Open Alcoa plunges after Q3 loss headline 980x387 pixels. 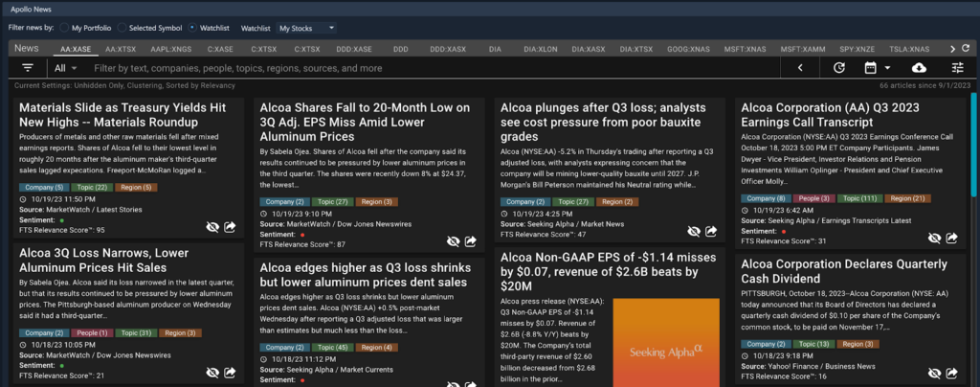coord(603,122)
